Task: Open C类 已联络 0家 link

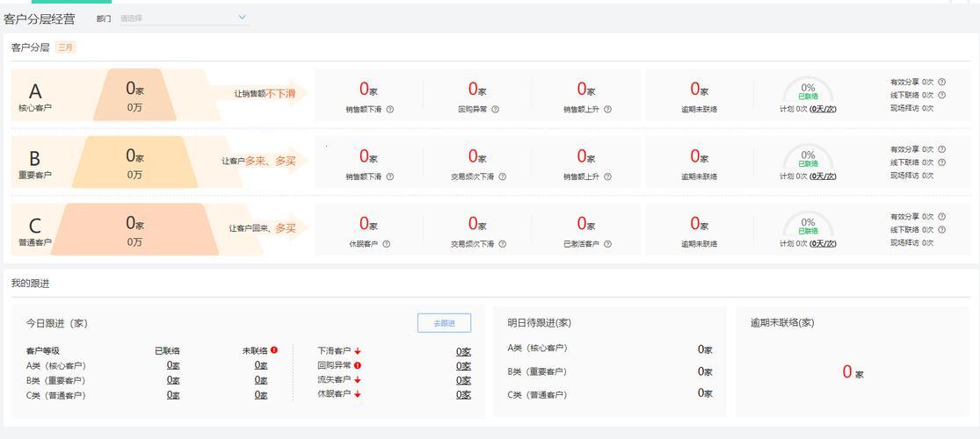Action: 173,395
